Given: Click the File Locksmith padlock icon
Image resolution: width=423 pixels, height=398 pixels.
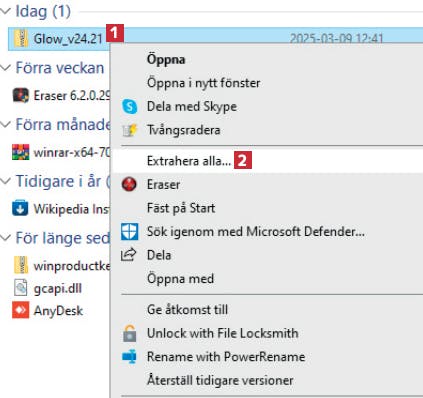Looking at the screenshot, I should [129, 333].
